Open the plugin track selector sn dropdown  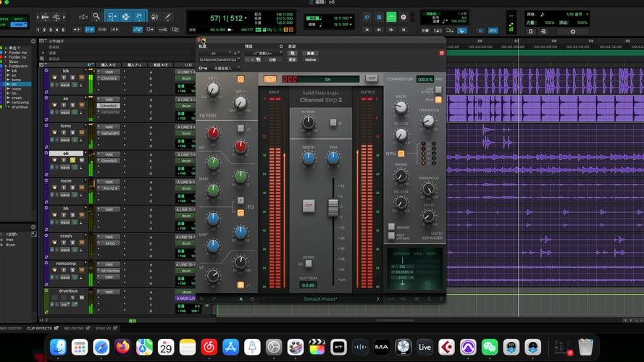pos(216,54)
